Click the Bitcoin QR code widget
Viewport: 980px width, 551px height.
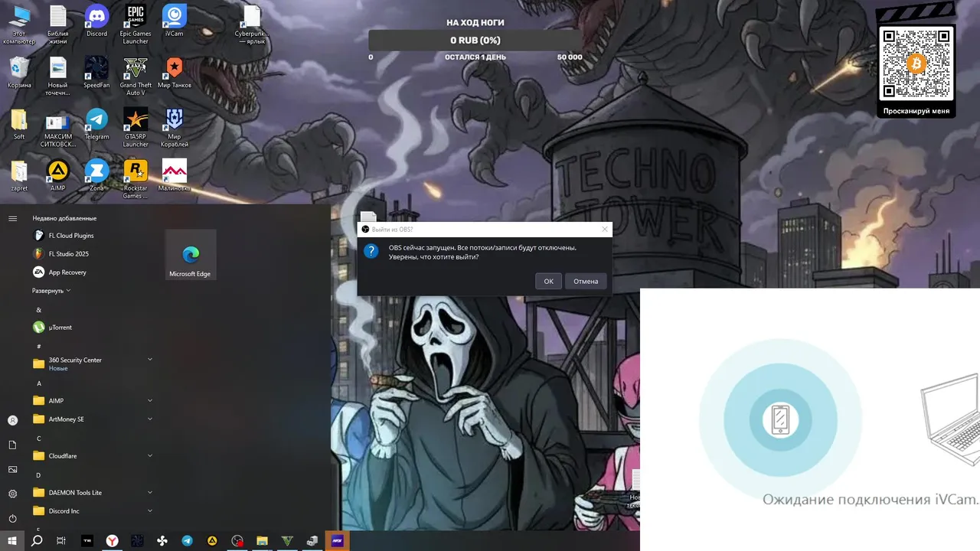click(x=916, y=63)
